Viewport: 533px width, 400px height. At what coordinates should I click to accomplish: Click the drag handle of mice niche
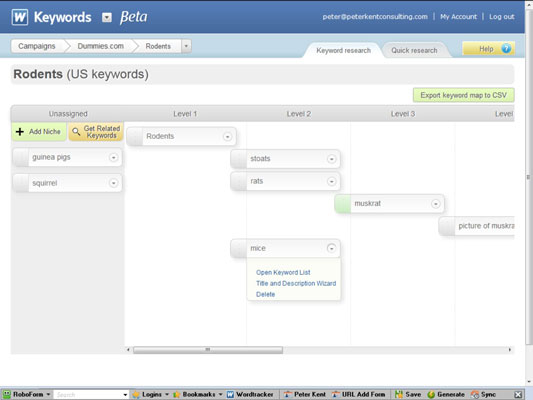pyautogui.click(x=239, y=248)
